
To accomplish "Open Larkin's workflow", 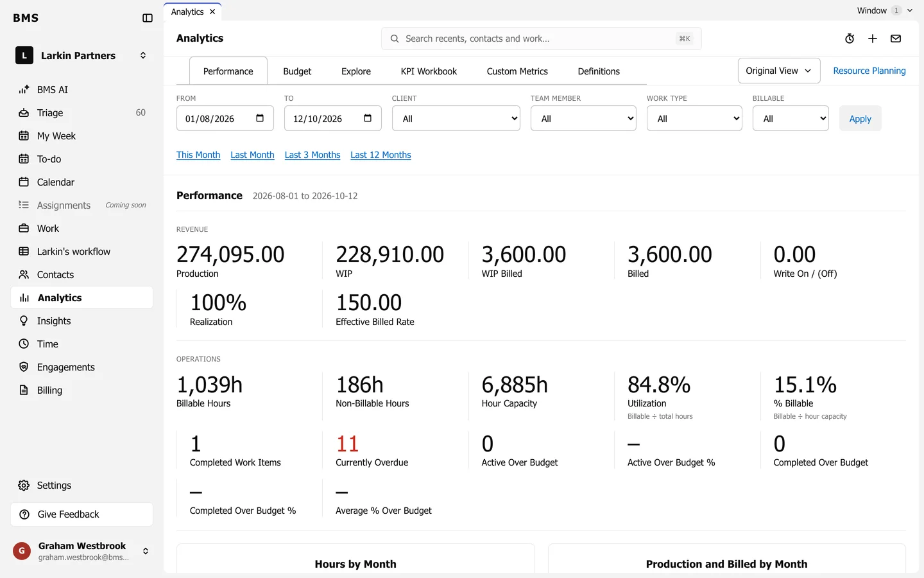I will (x=81, y=252).
